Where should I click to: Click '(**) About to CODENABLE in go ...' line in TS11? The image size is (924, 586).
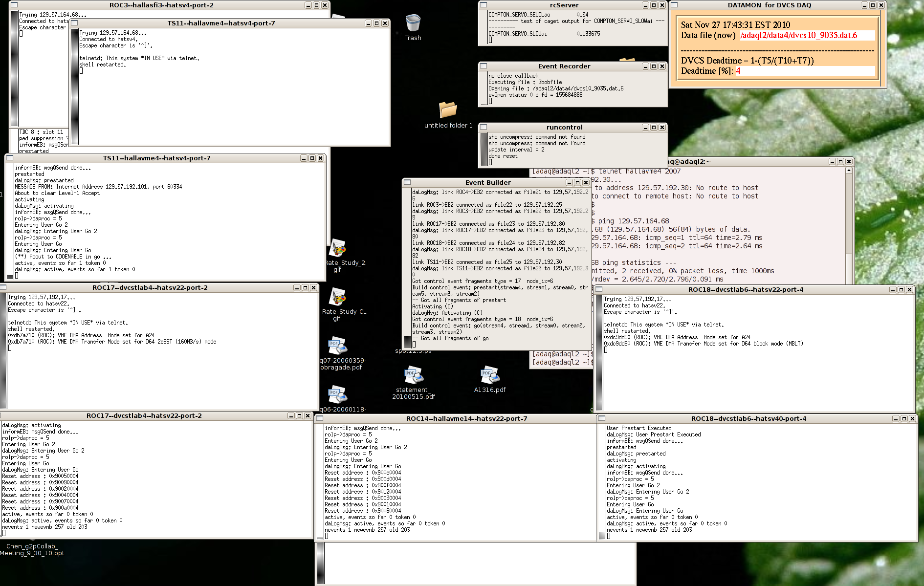pos(63,257)
